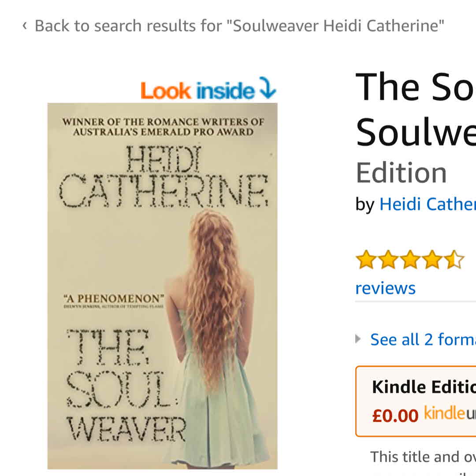Click the back chevron arrow icon
The image size is (476, 476).
click(25, 26)
